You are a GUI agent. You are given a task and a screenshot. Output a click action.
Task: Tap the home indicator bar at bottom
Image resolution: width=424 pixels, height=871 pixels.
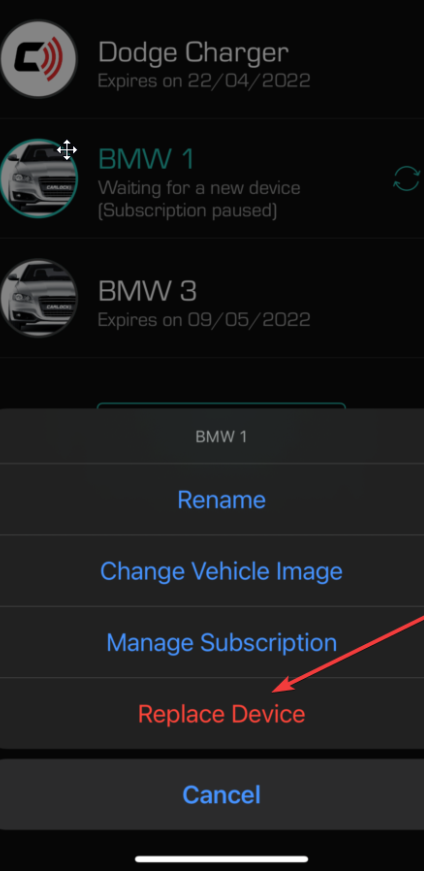point(221,859)
